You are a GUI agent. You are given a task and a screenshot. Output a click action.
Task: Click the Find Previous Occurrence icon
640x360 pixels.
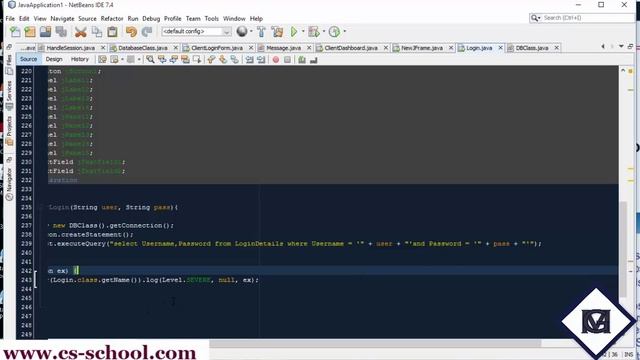(x=162, y=60)
